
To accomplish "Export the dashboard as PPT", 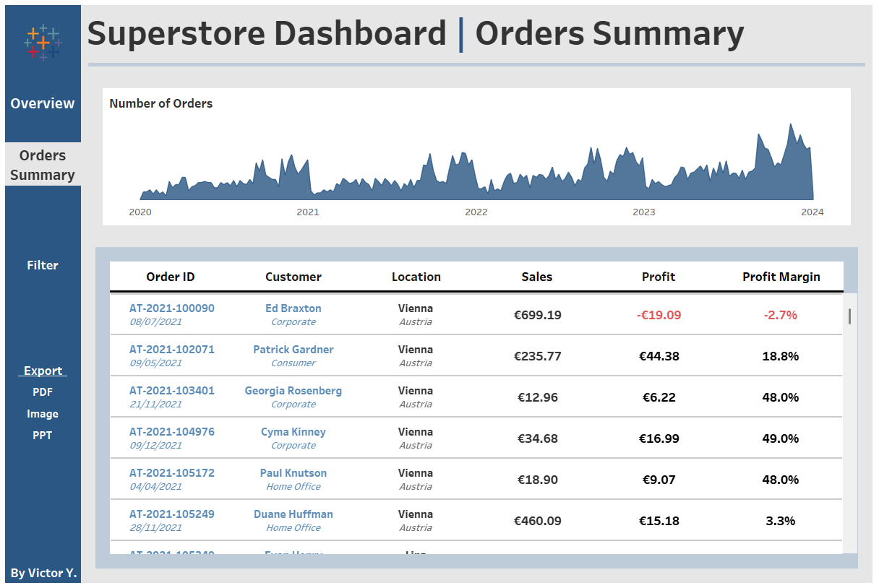I will pos(42,435).
